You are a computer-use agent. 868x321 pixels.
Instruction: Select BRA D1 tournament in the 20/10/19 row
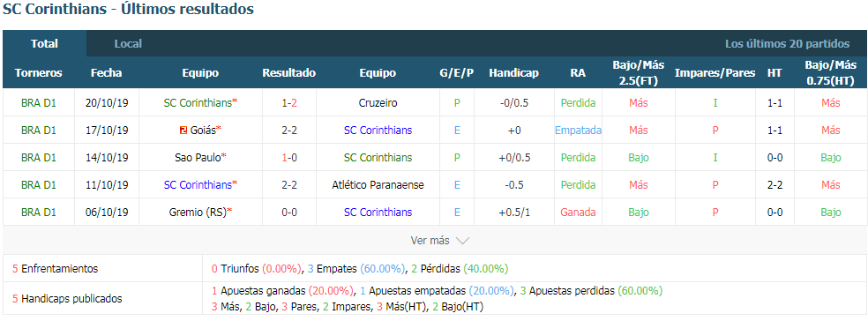[39, 103]
